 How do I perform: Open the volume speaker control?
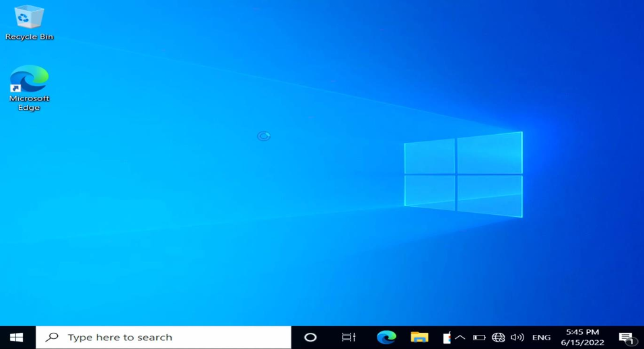point(517,338)
